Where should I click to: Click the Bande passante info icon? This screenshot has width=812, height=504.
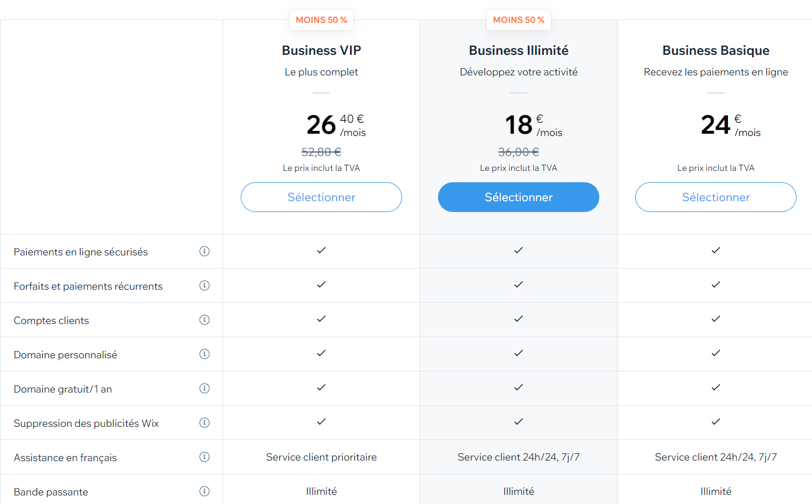204,491
